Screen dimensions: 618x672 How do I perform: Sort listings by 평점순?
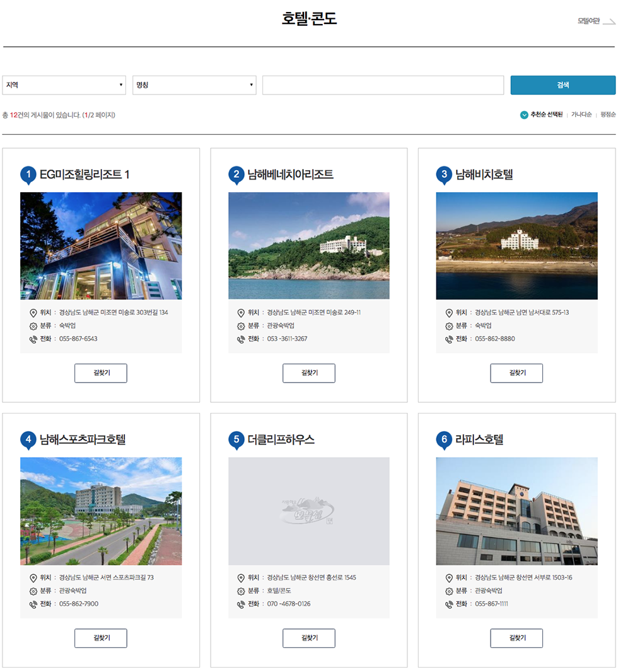click(x=607, y=115)
